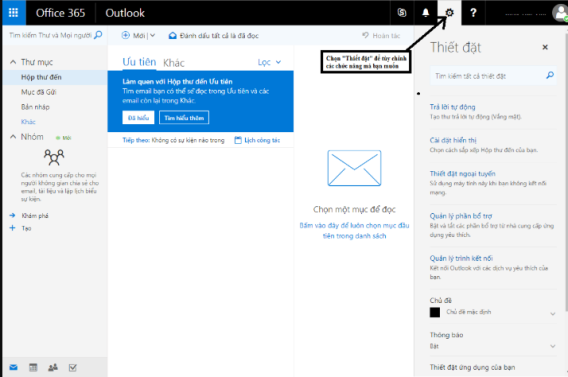
Task: Open Lịch công tác link
Action: 262,140
